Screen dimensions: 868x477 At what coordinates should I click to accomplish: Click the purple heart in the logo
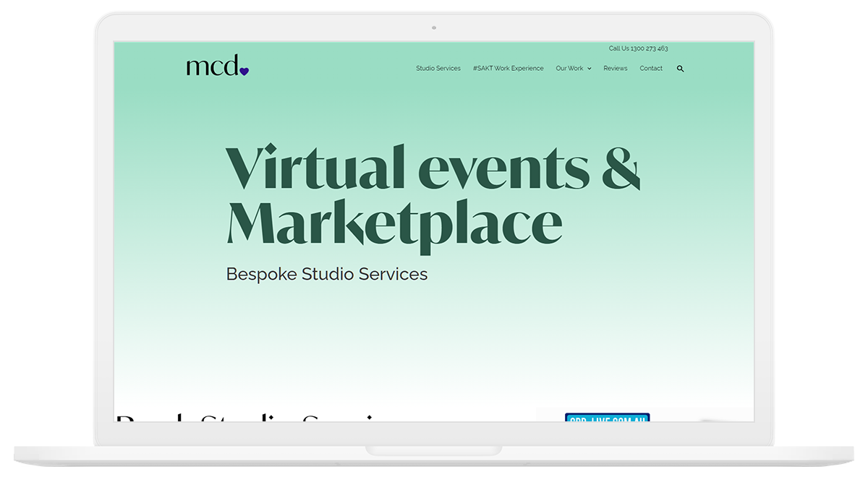[244, 71]
